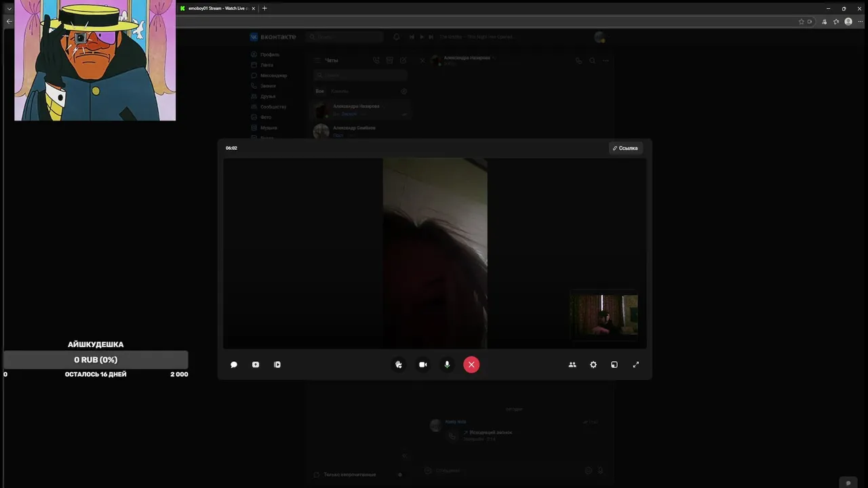Image resolution: width=868 pixels, height=488 pixels.
Task: Search within the conversation
Action: pyautogui.click(x=592, y=60)
